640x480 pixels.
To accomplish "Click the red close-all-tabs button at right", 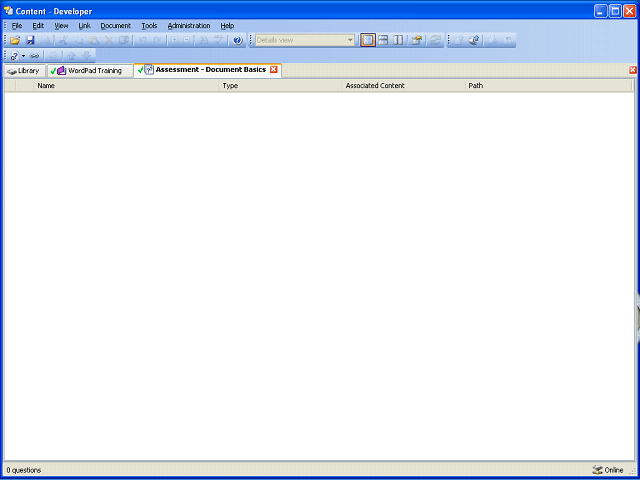I will tap(633, 70).
